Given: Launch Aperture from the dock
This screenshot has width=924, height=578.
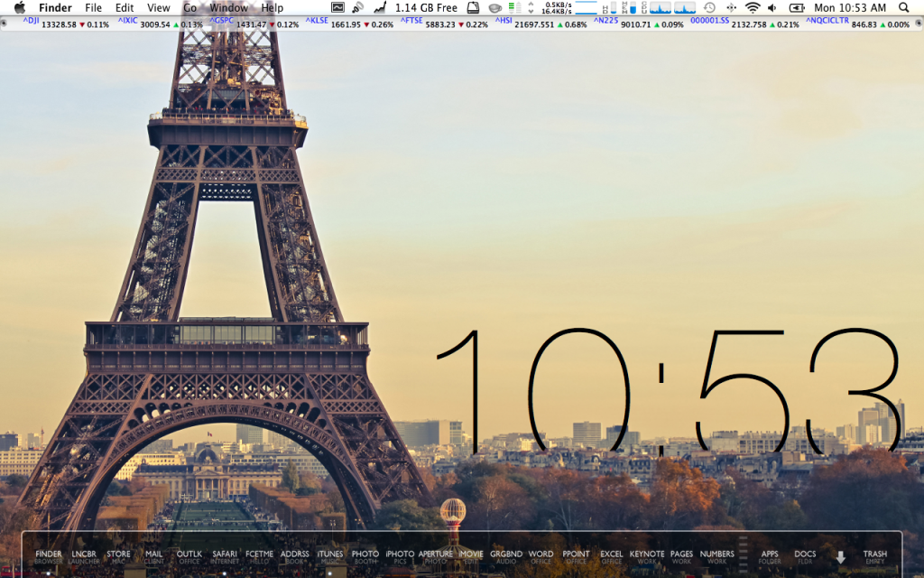Looking at the screenshot, I should 435,556.
